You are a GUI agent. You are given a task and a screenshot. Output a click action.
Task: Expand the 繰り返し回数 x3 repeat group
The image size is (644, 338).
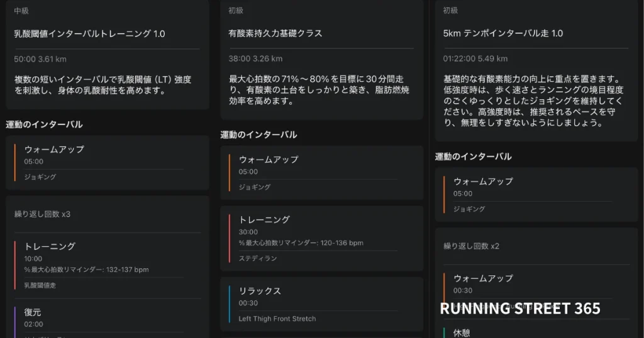point(43,214)
